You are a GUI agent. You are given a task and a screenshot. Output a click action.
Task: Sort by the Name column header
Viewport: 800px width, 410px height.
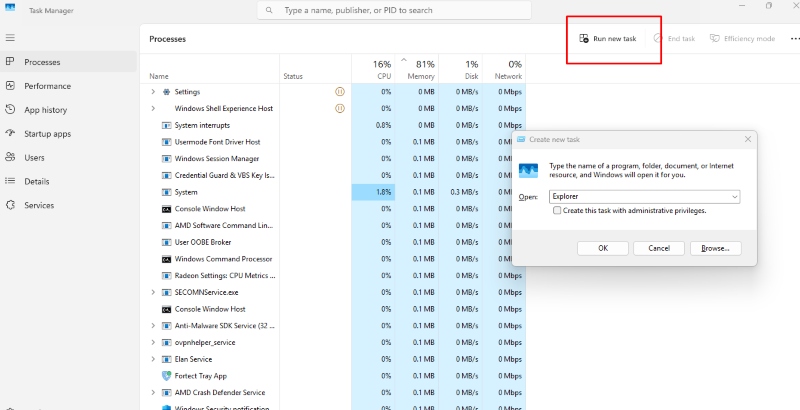pyautogui.click(x=210, y=70)
